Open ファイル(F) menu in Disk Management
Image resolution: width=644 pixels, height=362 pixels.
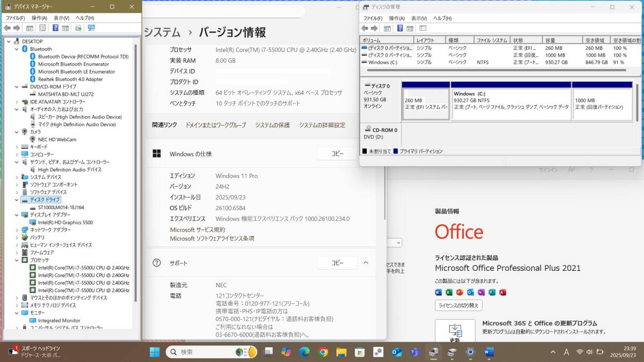(372, 18)
